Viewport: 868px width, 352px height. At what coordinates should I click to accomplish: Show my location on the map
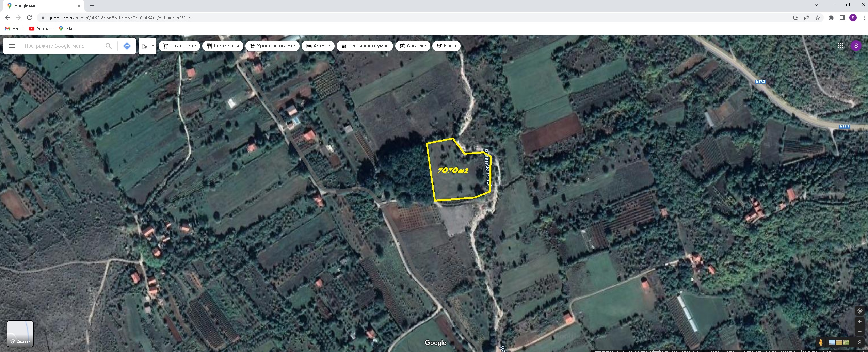pos(859,311)
